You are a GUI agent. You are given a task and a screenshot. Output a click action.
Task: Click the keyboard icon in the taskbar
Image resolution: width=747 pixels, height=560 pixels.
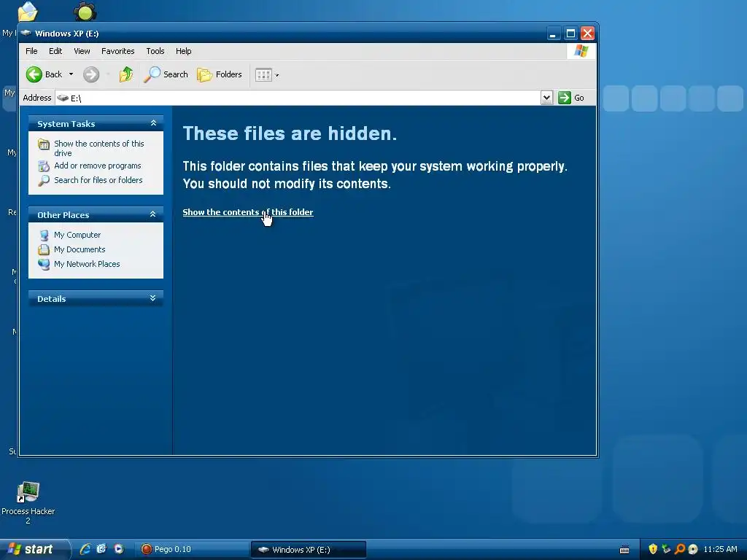click(x=624, y=550)
